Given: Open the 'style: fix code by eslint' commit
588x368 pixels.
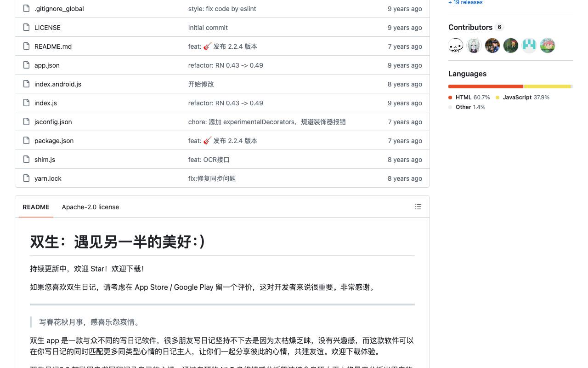Looking at the screenshot, I should [x=222, y=9].
